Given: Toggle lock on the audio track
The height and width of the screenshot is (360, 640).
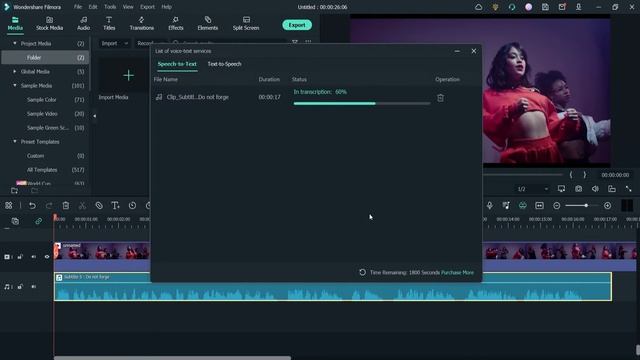Looking at the screenshot, I should click(20, 287).
